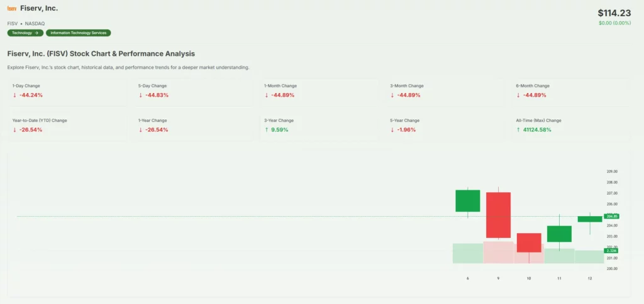The height and width of the screenshot is (304, 644).
Task: Click the up arrow in 3-Year Change
Action: click(267, 130)
